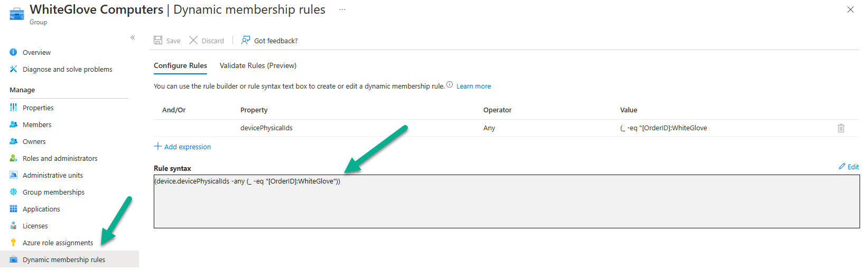Click the Owners people icon

coord(13,141)
